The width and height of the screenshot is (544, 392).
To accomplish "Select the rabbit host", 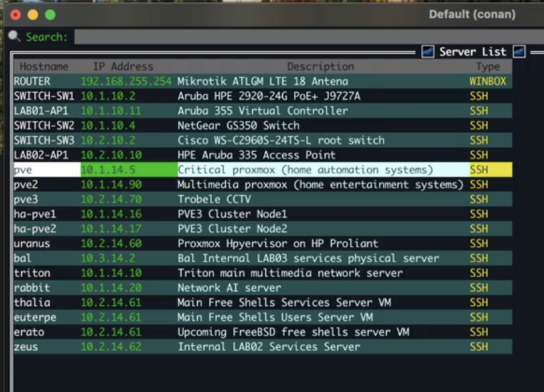I will coord(32,287).
